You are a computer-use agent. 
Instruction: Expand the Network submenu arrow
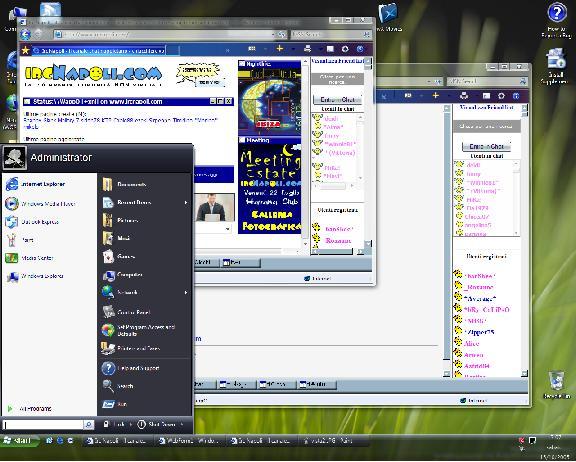click(186, 292)
